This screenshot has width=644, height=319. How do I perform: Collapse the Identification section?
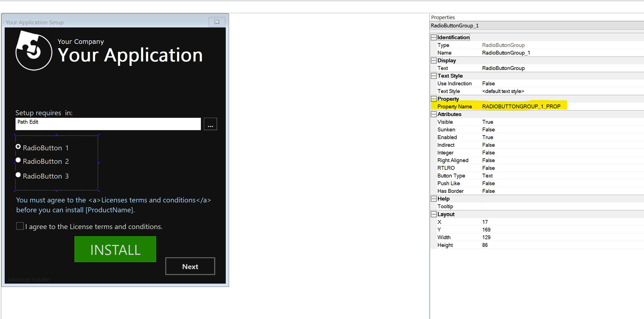point(434,37)
